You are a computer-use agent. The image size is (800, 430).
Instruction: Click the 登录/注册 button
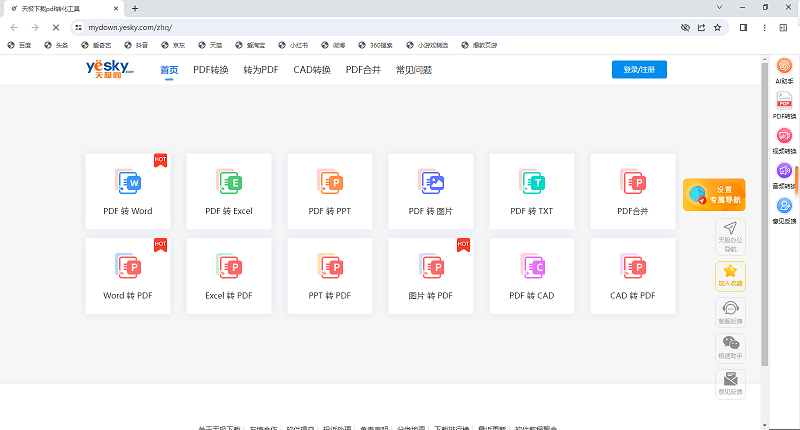pos(639,70)
